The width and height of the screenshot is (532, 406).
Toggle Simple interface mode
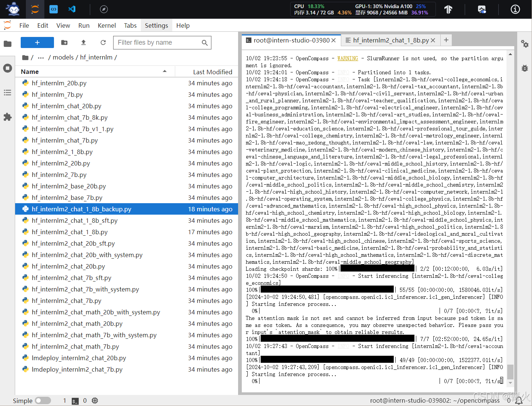(43, 400)
